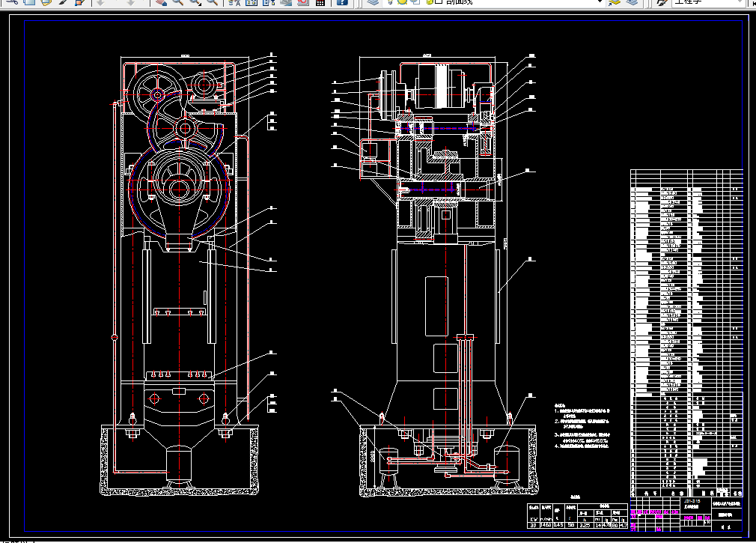Select the '4.7' cell in parameter table
Screen dimensions: 756x543
coord(624,525)
